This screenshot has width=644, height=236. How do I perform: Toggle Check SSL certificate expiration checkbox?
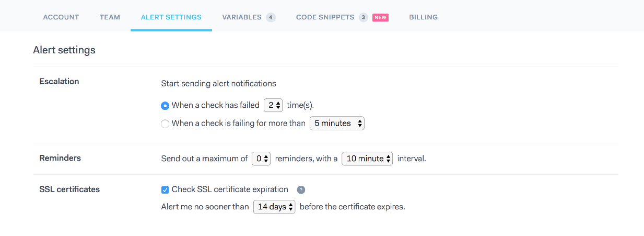coord(165,190)
